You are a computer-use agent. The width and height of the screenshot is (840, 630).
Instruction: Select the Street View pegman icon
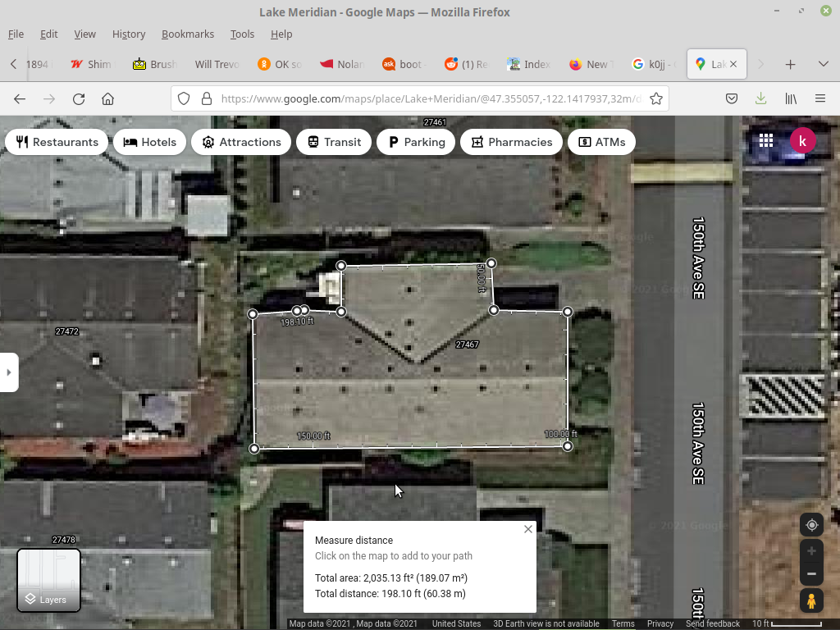tap(811, 601)
